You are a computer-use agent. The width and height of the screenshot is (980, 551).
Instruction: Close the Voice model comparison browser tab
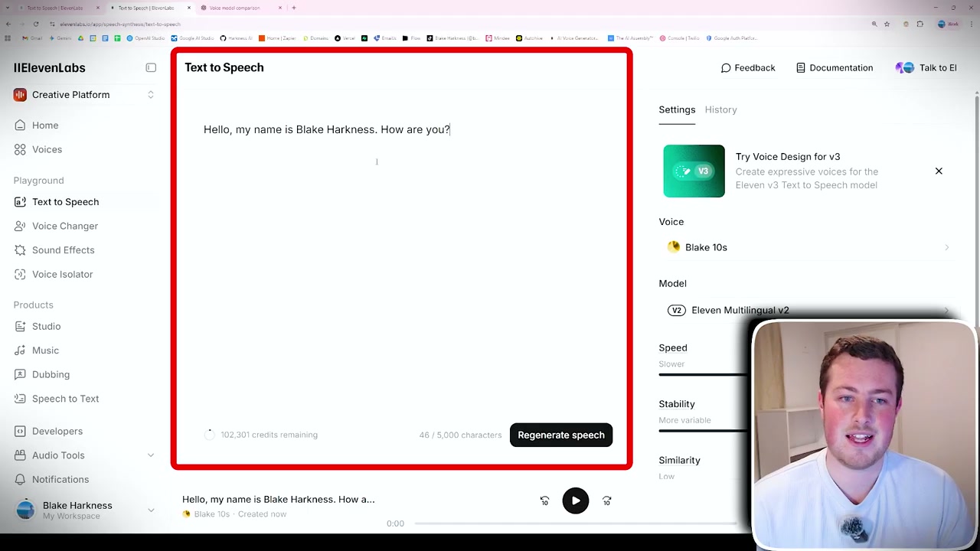click(x=280, y=8)
